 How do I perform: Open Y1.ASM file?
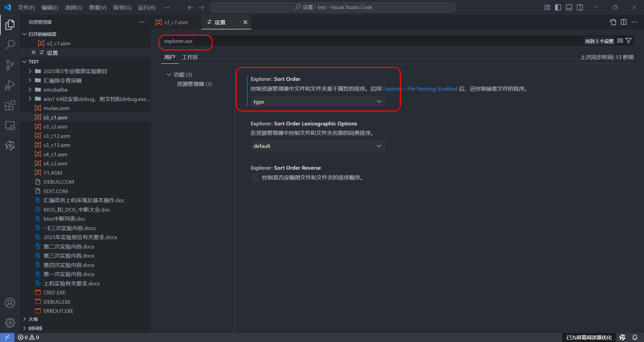(x=85, y=173)
